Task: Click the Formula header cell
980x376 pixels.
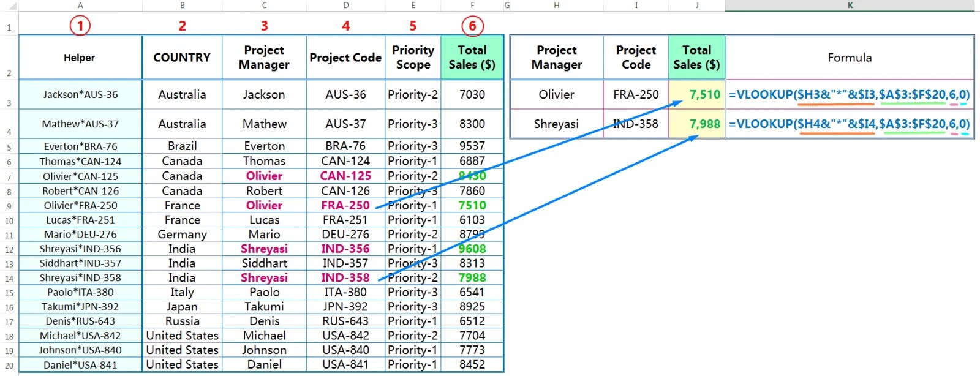Action: tap(850, 58)
